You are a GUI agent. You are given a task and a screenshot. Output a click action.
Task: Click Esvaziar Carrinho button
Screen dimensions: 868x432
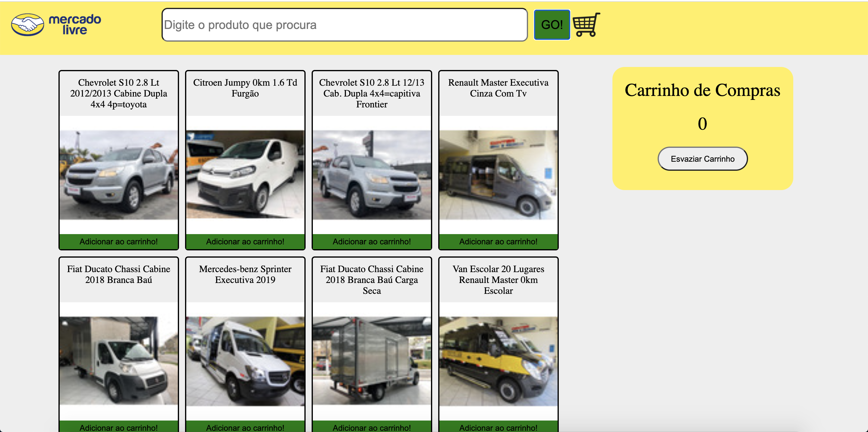point(702,159)
